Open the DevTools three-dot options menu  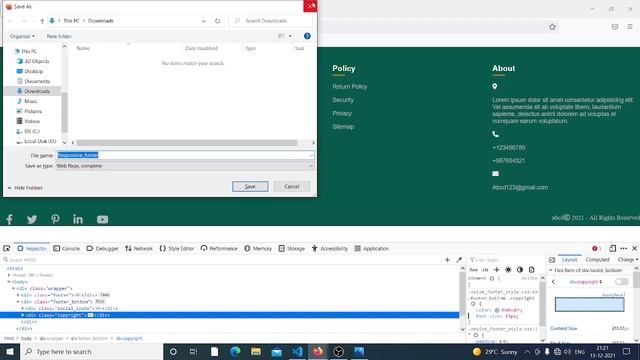point(624,248)
